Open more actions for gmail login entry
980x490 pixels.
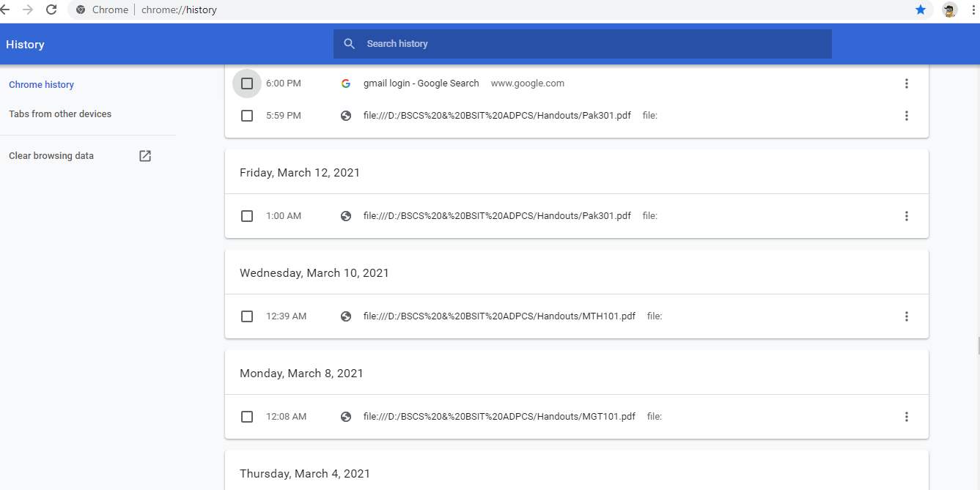pyautogui.click(x=907, y=83)
